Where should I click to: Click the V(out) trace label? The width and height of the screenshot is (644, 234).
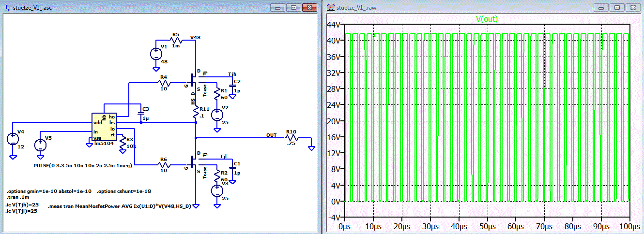click(x=487, y=19)
